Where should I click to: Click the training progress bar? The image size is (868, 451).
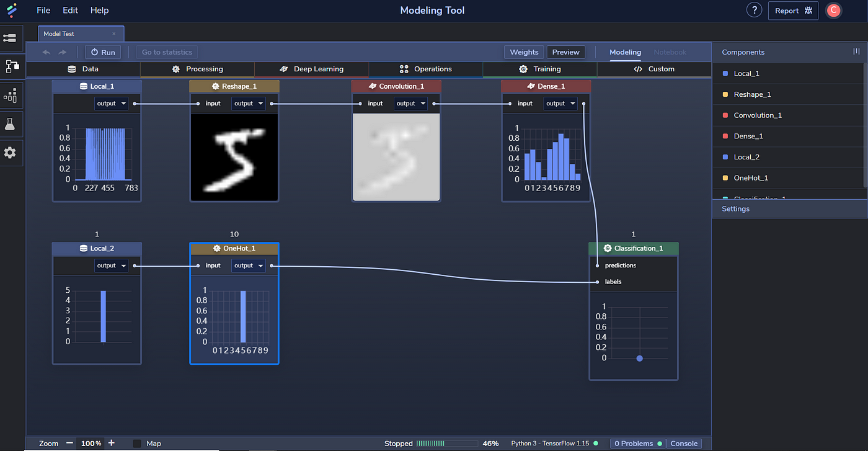(446, 444)
